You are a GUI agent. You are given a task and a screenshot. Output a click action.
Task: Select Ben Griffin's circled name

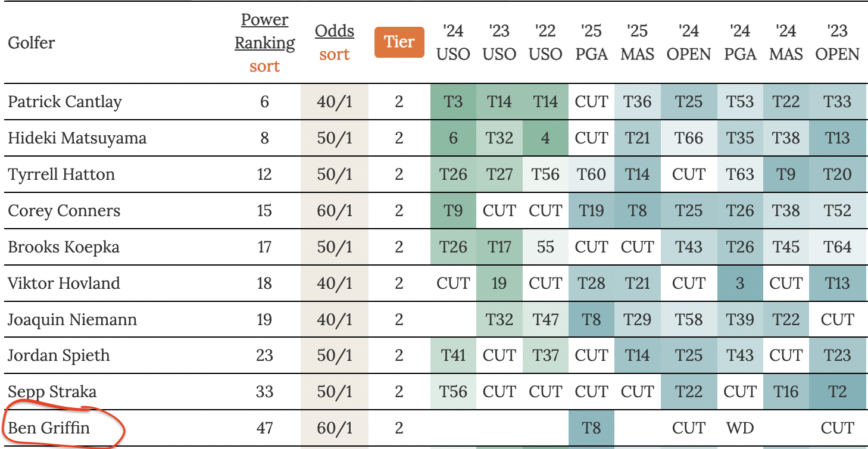[49, 428]
